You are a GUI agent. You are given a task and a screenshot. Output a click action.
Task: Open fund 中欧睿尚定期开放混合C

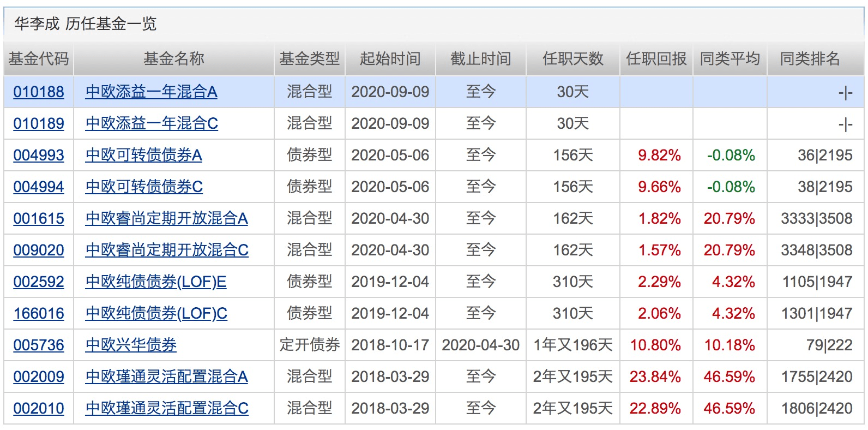click(167, 250)
